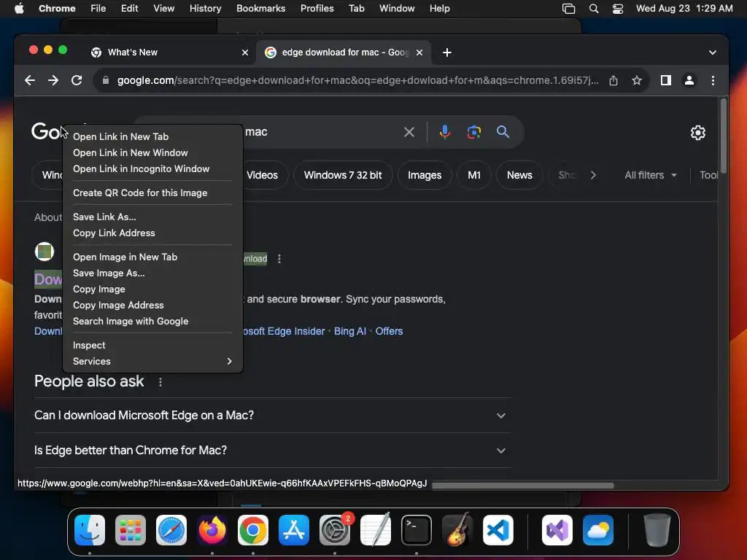
Task: Open App Store from the Dock
Action: 294,530
